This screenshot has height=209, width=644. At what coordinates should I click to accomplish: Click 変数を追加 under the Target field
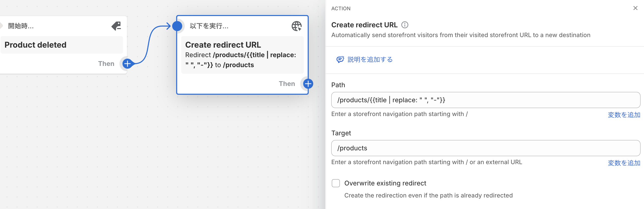pyautogui.click(x=624, y=163)
